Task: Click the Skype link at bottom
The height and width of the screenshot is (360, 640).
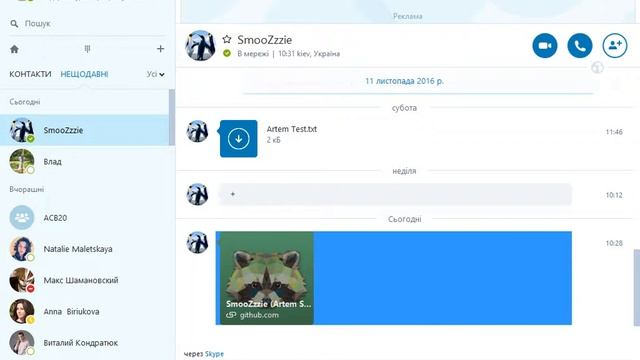Action: [x=214, y=354]
